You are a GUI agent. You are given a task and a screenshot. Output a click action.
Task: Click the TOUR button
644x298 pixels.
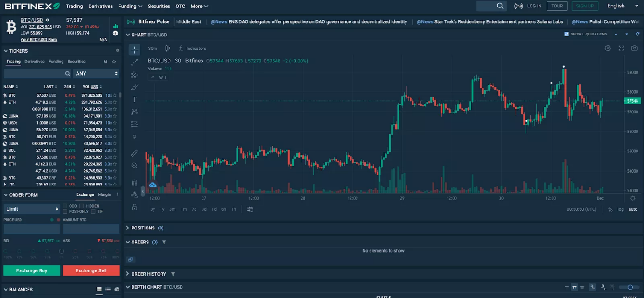click(x=557, y=6)
